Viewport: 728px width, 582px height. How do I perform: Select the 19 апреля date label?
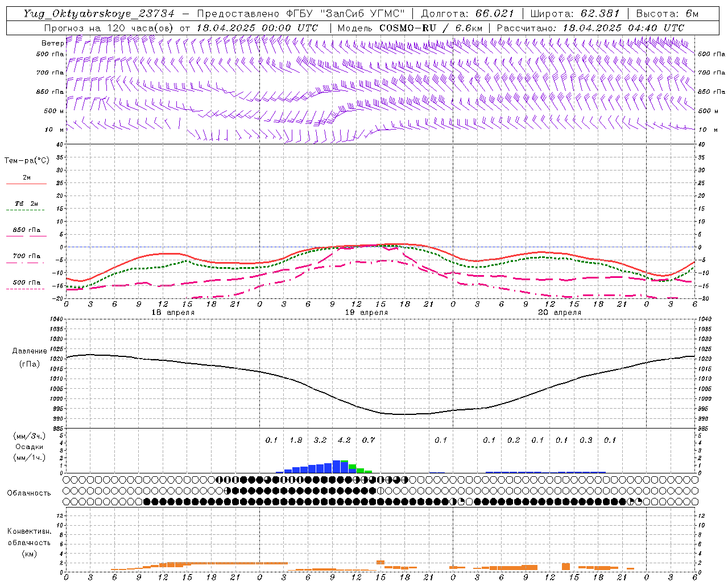point(366,313)
